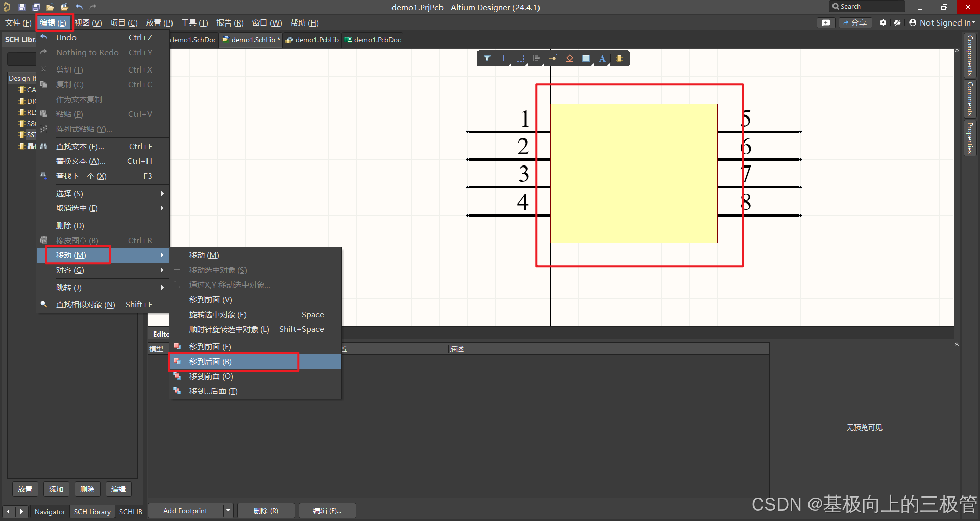The height and width of the screenshot is (521, 980).
Task: Click the 放置 button in SCH Library
Action: point(25,489)
